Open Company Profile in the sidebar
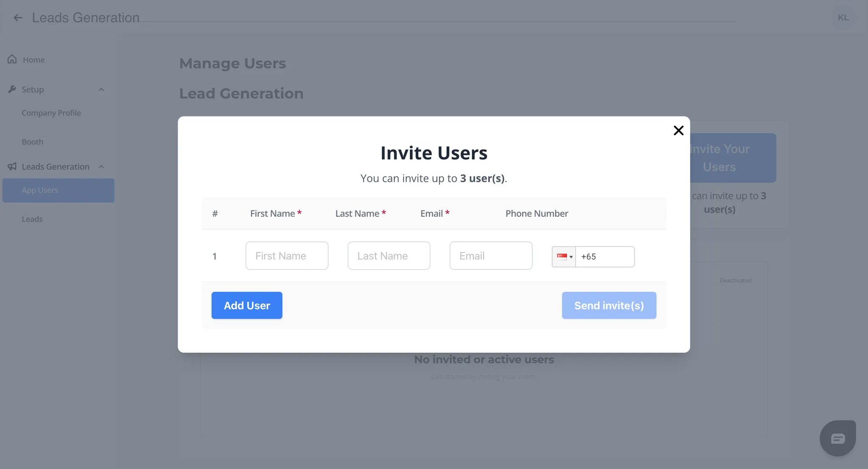The width and height of the screenshot is (868, 469). click(x=51, y=113)
